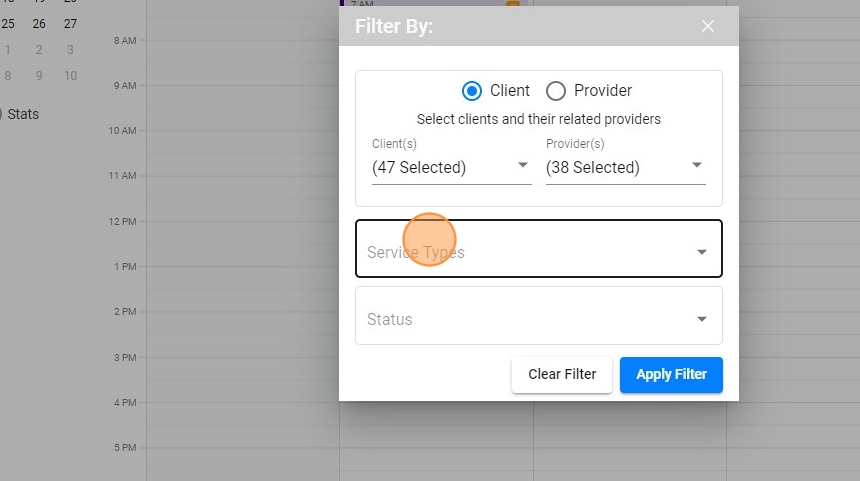Choose day 10 in mini calendar
The height and width of the screenshot is (481, 860).
tap(70, 76)
